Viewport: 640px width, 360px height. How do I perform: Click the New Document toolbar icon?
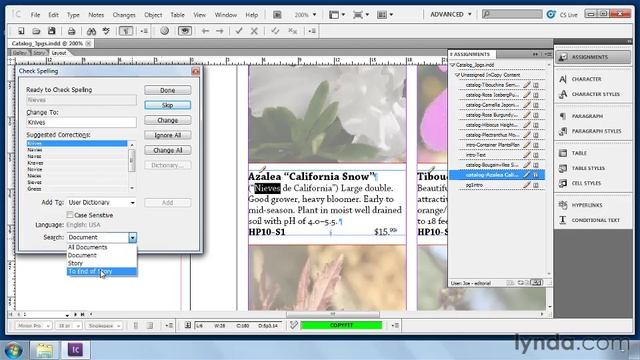click(x=20, y=31)
